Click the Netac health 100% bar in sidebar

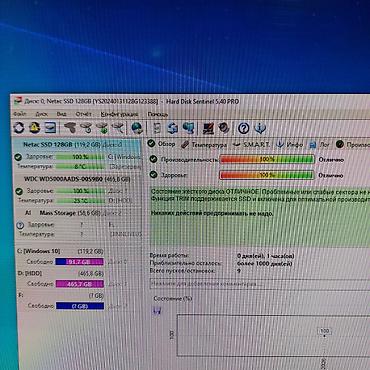click(80, 157)
